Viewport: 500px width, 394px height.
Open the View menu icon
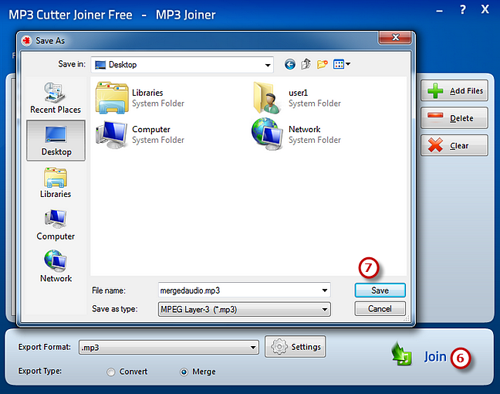(342, 64)
